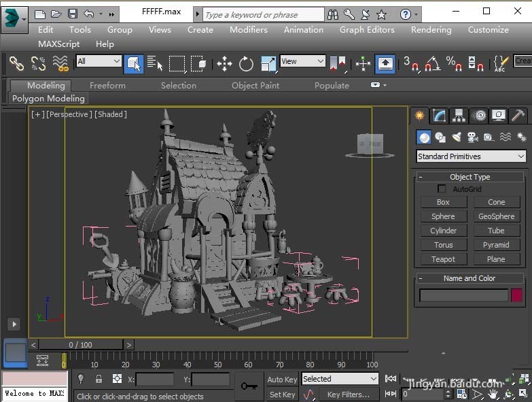Click the Key Filters button
The width and height of the screenshot is (532, 402).
click(348, 395)
